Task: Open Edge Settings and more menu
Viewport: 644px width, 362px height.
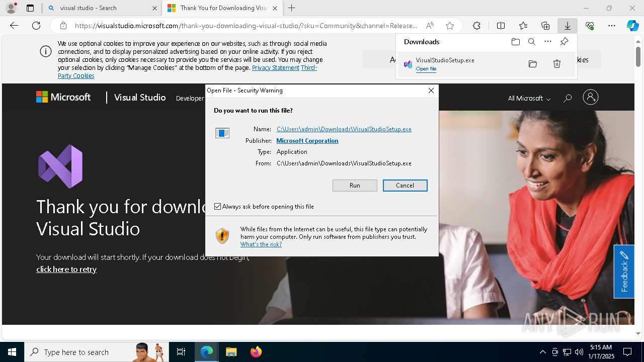Action: coord(612,26)
